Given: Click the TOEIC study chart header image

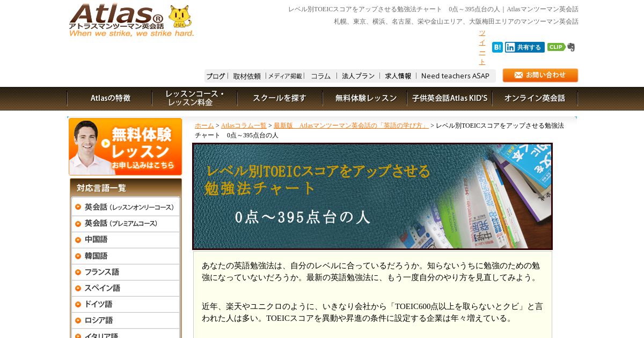Looking at the screenshot, I should [372, 196].
